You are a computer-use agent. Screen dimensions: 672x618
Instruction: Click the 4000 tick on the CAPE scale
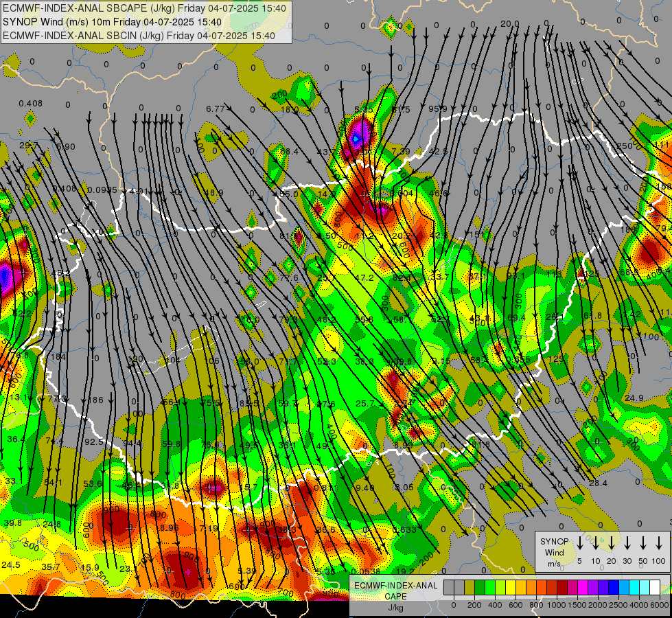pos(638,605)
